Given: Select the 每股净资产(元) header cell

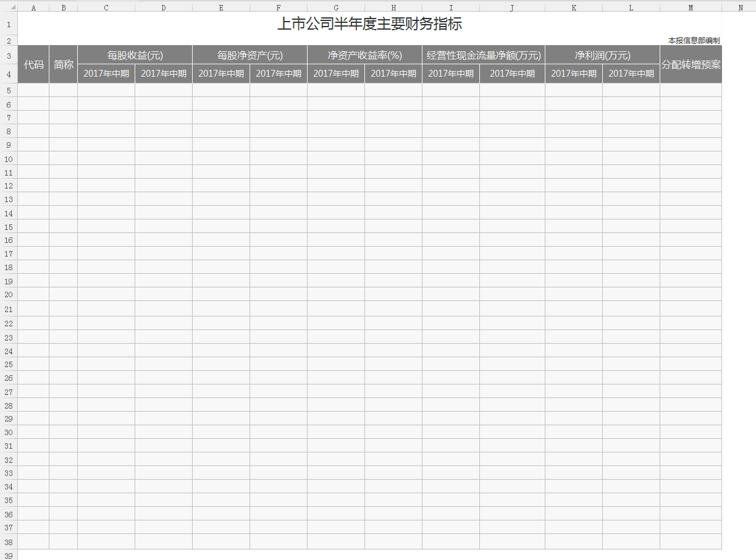Looking at the screenshot, I should 250,55.
